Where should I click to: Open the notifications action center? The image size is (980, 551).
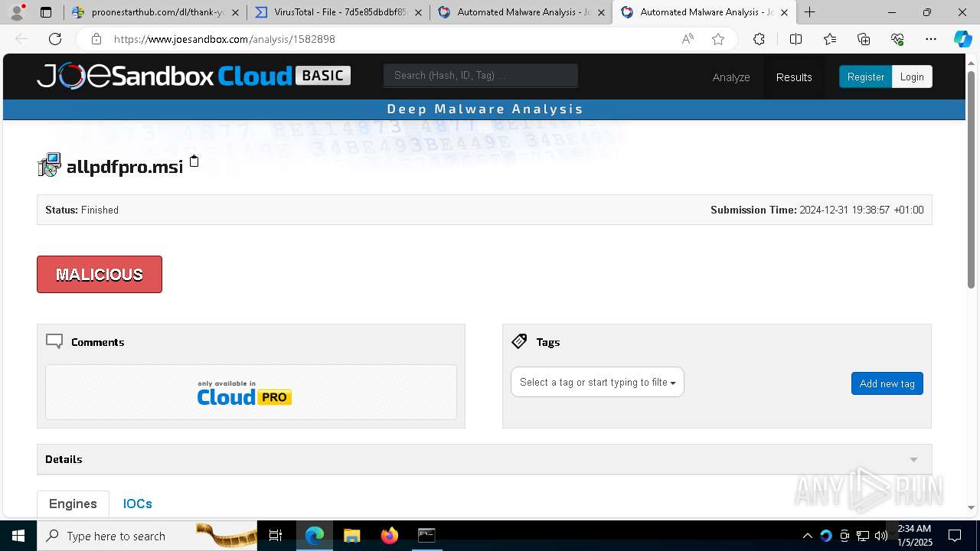955,536
